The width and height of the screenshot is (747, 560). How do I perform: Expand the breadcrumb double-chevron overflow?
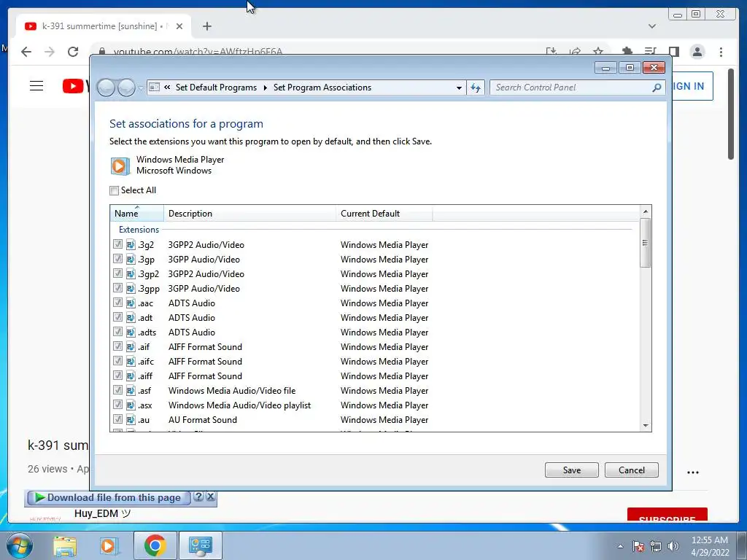click(x=167, y=87)
